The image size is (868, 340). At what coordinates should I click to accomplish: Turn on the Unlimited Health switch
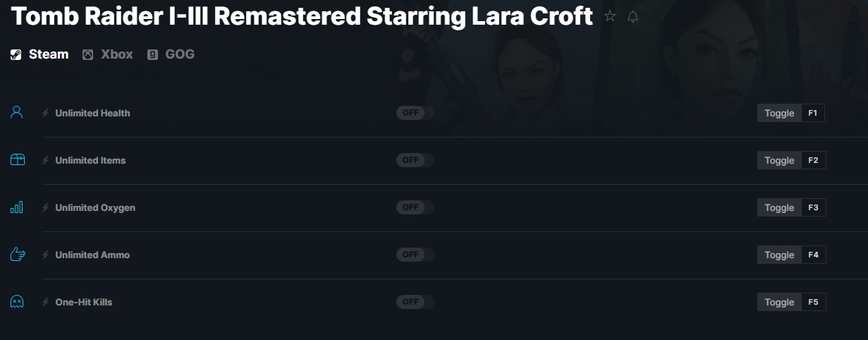415,113
